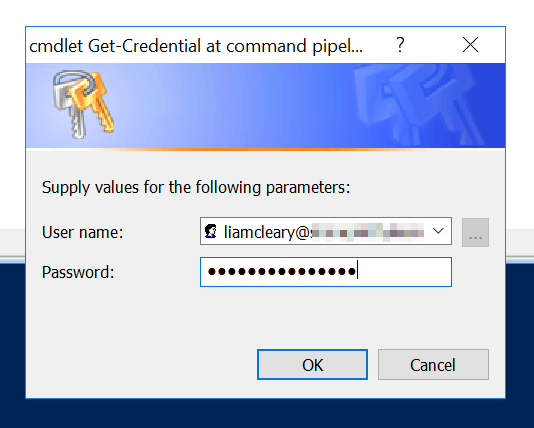The height and width of the screenshot is (428, 534).
Task: Click the blurred domain after liamcleary@
Action: pos(368,231)
